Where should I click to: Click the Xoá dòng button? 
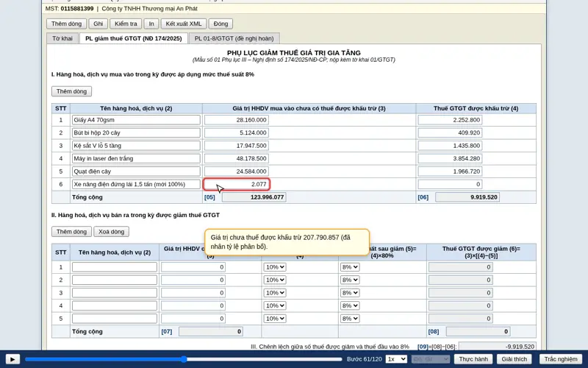coord(112,232)
